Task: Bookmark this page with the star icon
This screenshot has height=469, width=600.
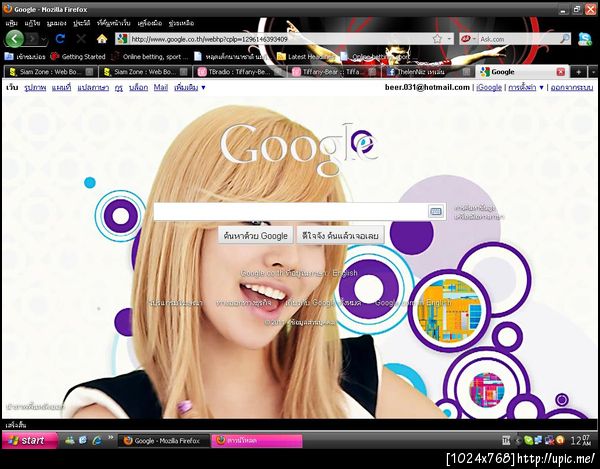Action: pos(437,39)
